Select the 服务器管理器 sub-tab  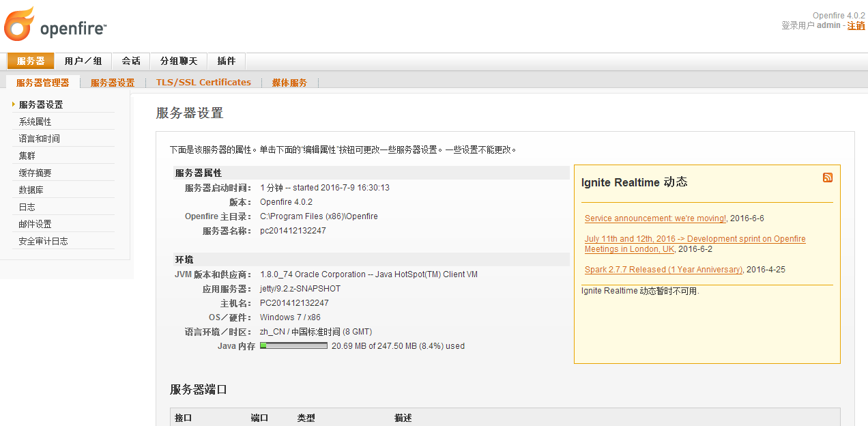coord(42,83)
